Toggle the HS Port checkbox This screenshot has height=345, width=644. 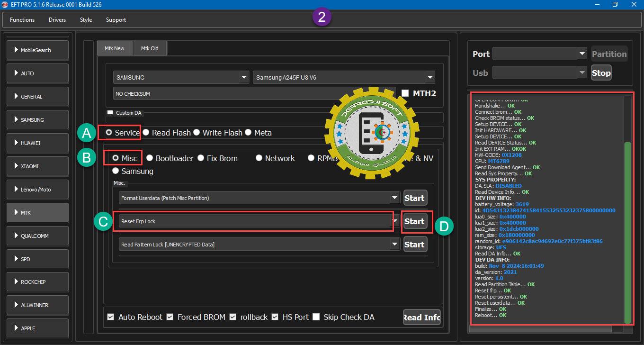point(275,317)
